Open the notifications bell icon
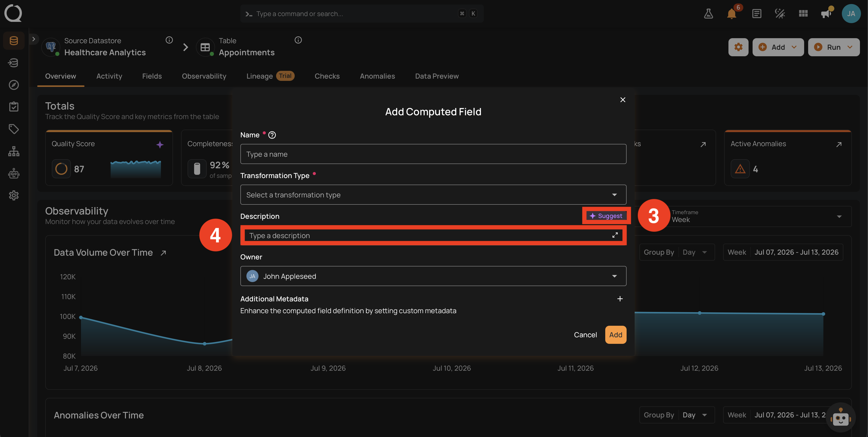 click(731, 14)
